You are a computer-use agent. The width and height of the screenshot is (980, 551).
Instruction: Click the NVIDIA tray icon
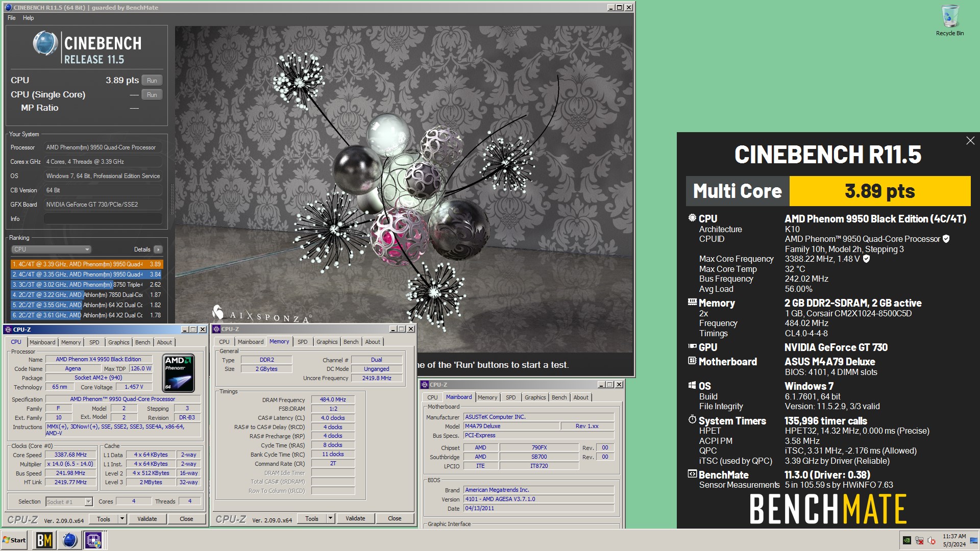click(907, 540)
